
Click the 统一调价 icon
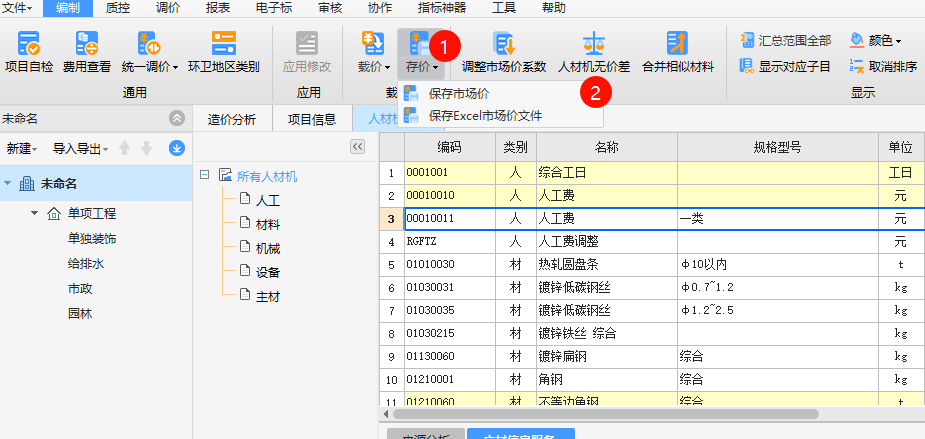coord(149,44)
